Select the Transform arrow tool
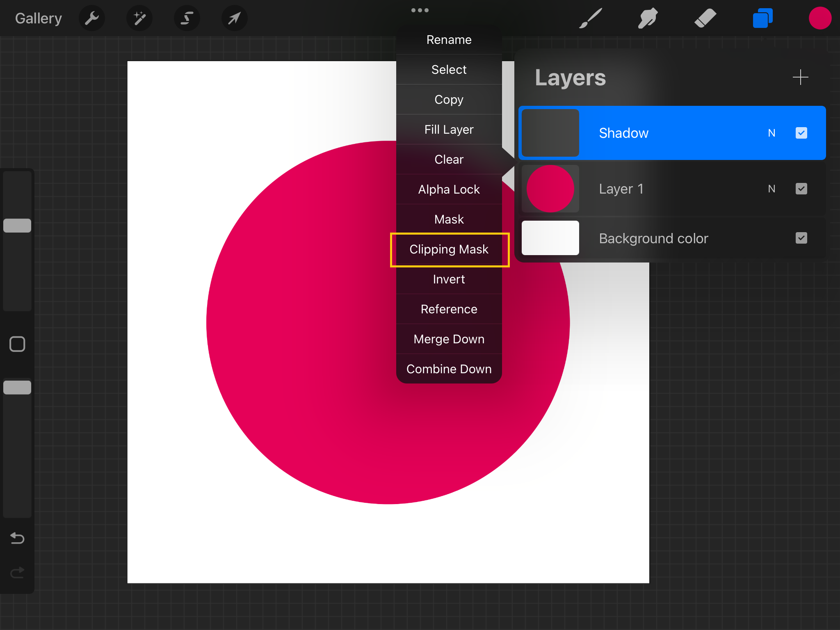The width and height of the screenshot is (840, 630). 234,18
